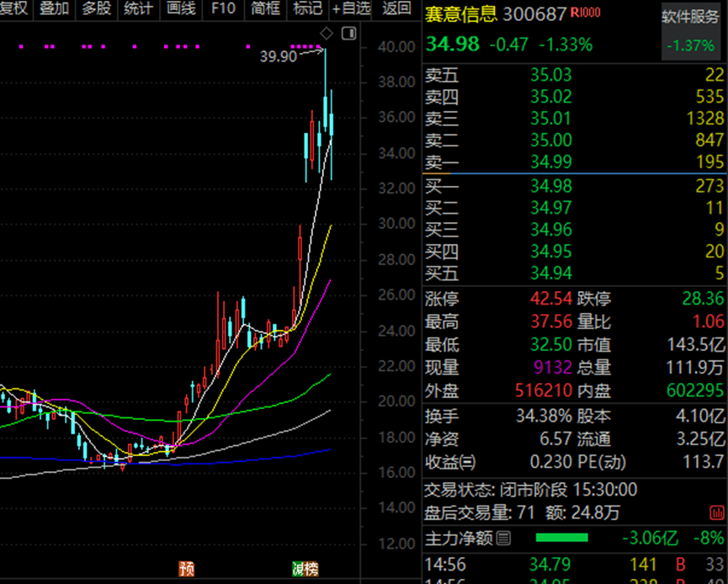
Task: Switch to 简框 simple frame view
Action: click(265, 9)
